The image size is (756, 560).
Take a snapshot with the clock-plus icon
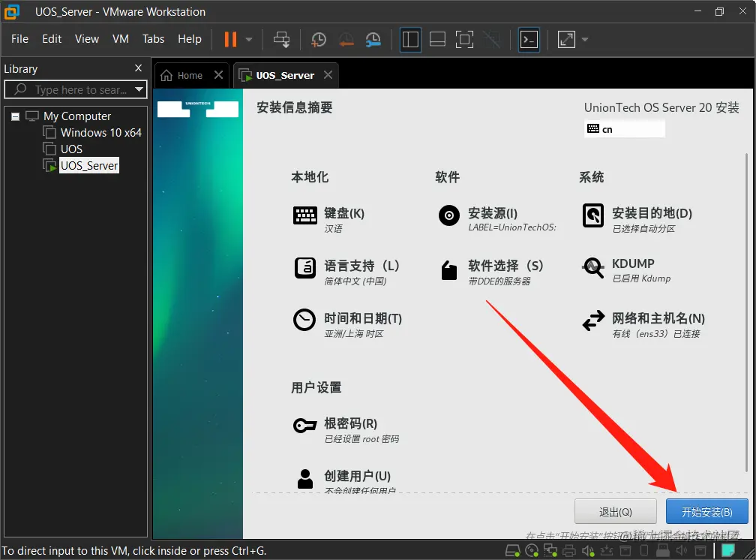(319, 39)
